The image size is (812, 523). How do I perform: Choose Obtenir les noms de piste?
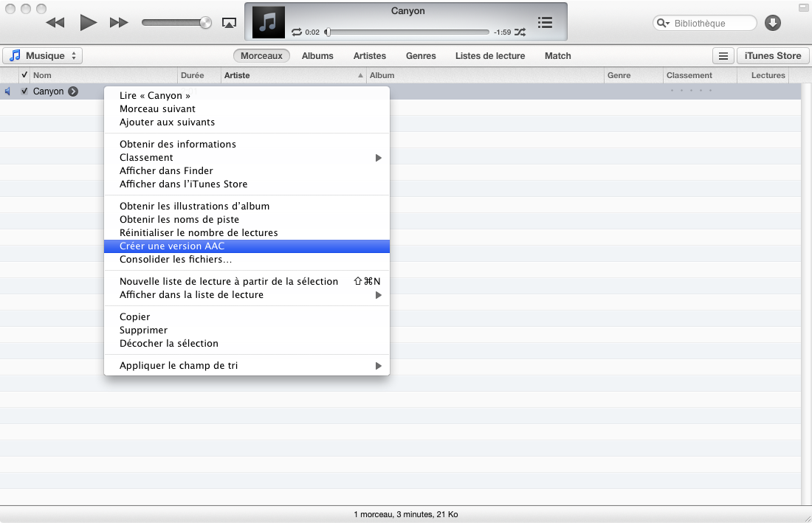(x=247, y=220)
